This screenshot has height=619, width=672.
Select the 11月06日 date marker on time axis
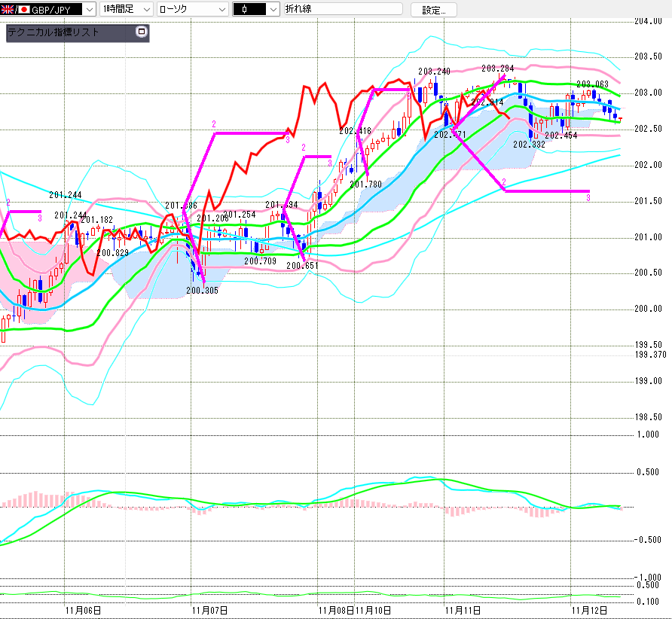(x=83, y=610)
